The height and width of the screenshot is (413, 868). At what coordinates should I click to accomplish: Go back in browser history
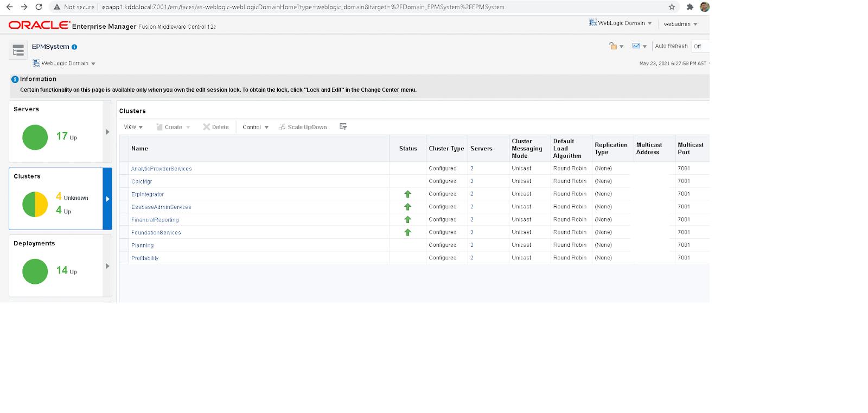coord(9,7)
